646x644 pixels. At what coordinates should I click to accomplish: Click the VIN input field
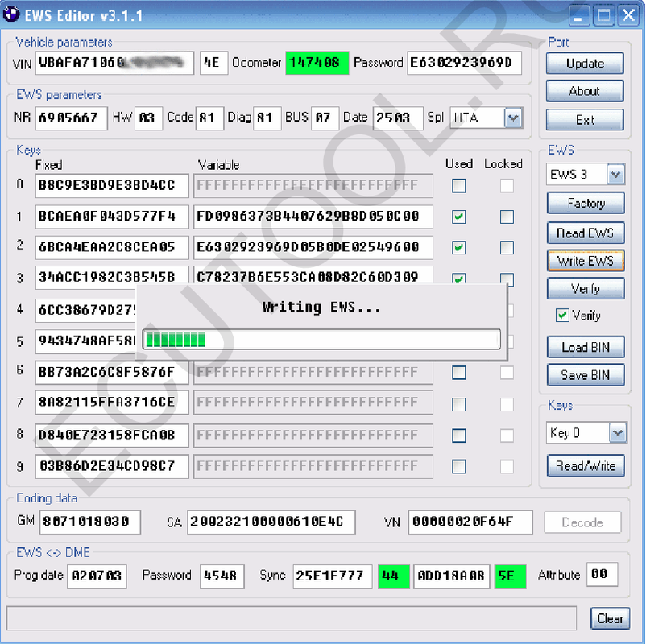[x=114, y=63]
